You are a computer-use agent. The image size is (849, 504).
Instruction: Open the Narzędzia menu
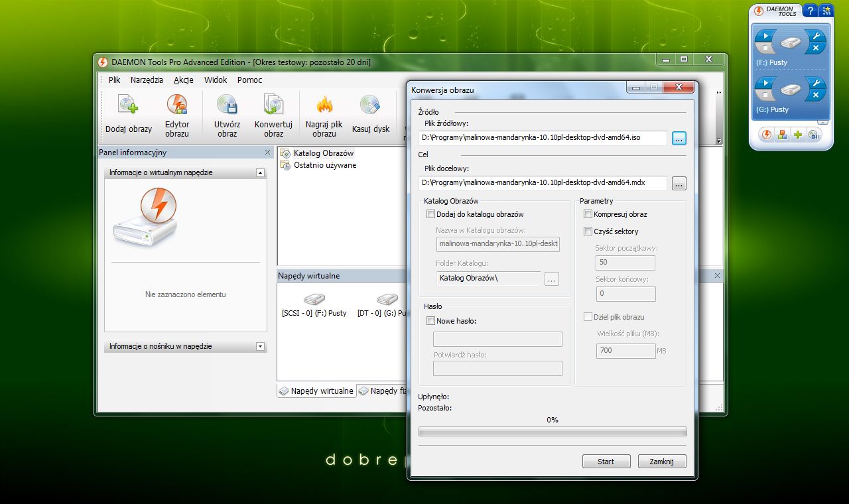click(147, 80)
